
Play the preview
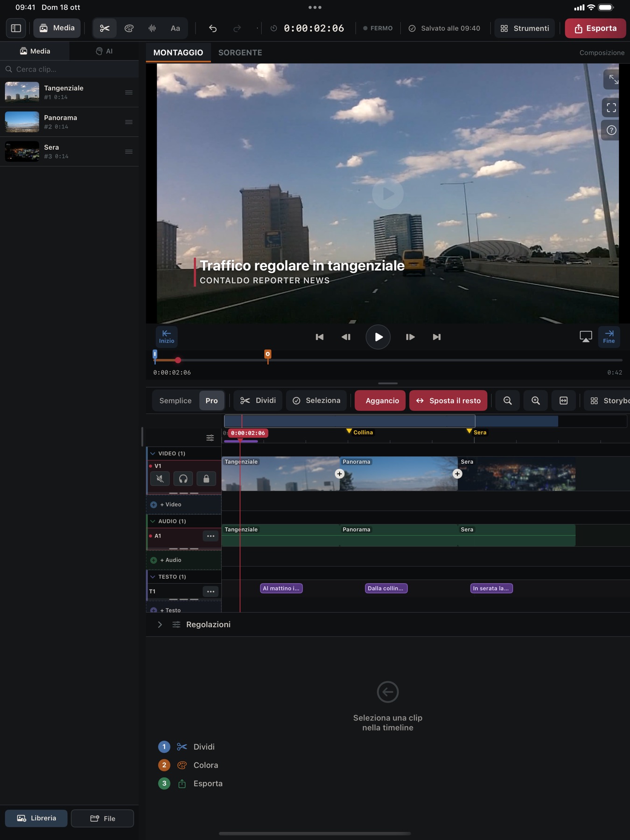tap(378, 337)
